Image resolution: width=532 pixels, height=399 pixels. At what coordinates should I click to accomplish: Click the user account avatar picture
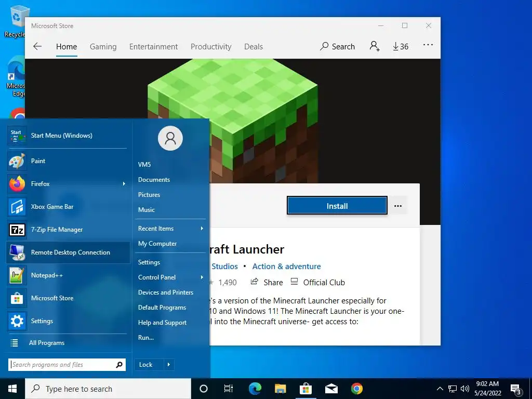[170, 138]
